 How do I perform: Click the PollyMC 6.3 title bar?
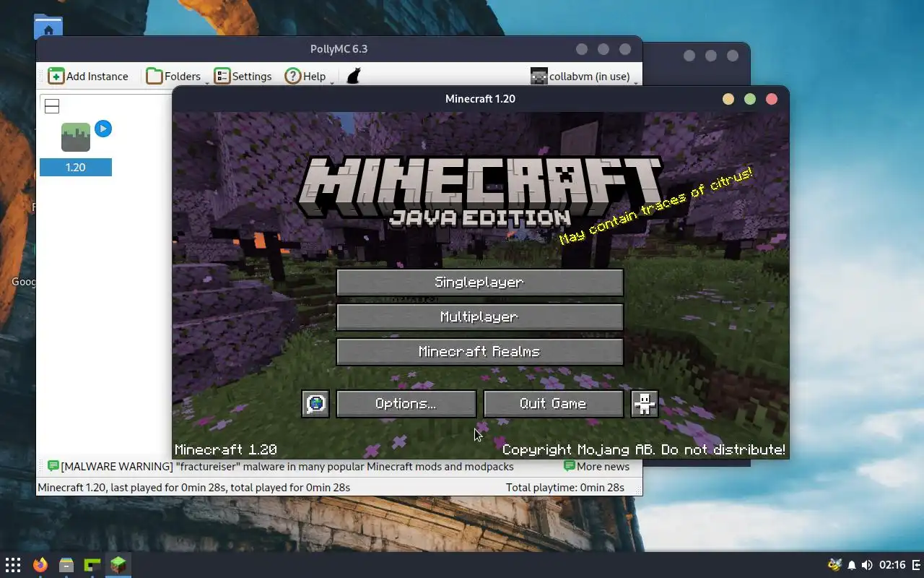point(339,49)
